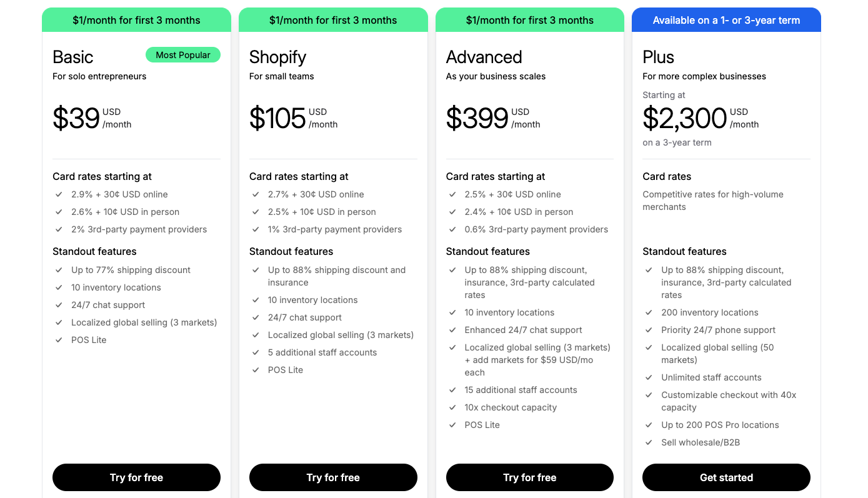The width and height of the screenshot is (868, 498).
Task: Click the checkmark beside 10x checkout capacity
Action: pyautogui.click(x=452, y=407)
